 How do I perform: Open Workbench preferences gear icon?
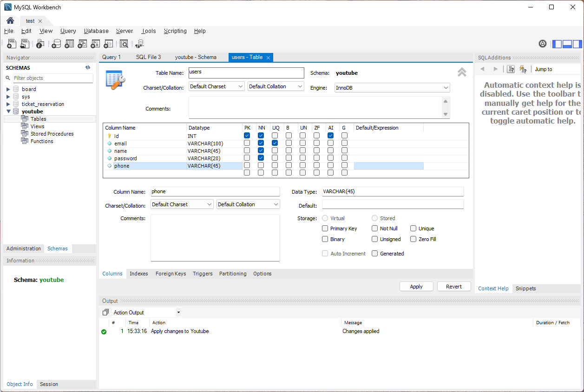point(543,44)
